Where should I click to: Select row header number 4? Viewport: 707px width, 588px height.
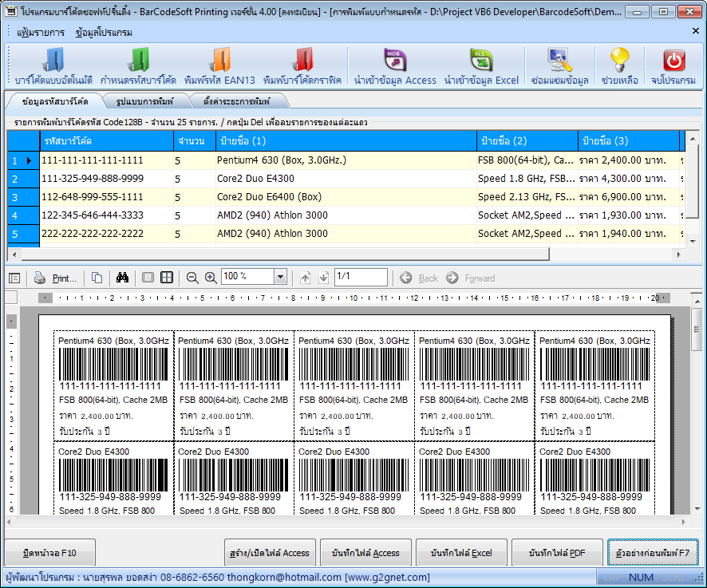(23, 215)
